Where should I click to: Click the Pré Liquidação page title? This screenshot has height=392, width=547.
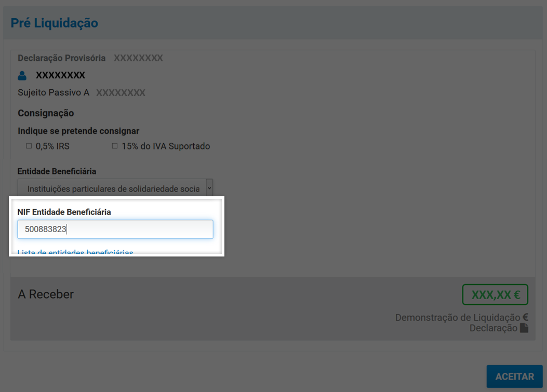click(x=54, y=23)
